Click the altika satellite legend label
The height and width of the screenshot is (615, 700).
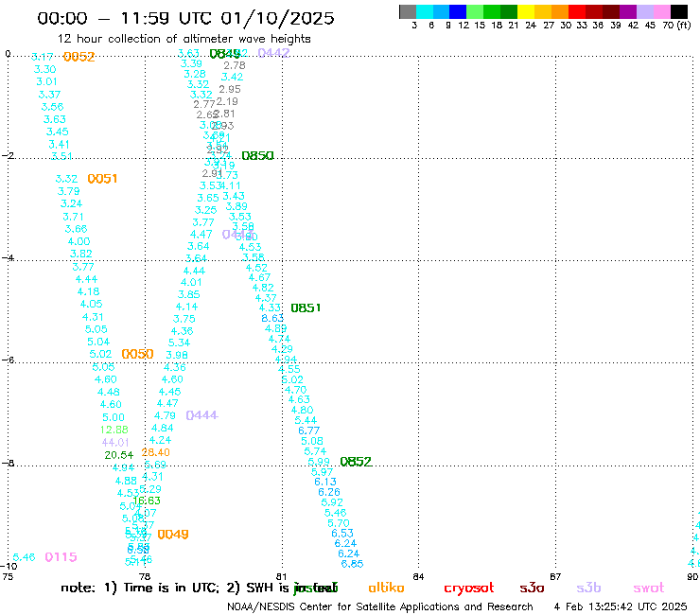click(x=386, y=588)
